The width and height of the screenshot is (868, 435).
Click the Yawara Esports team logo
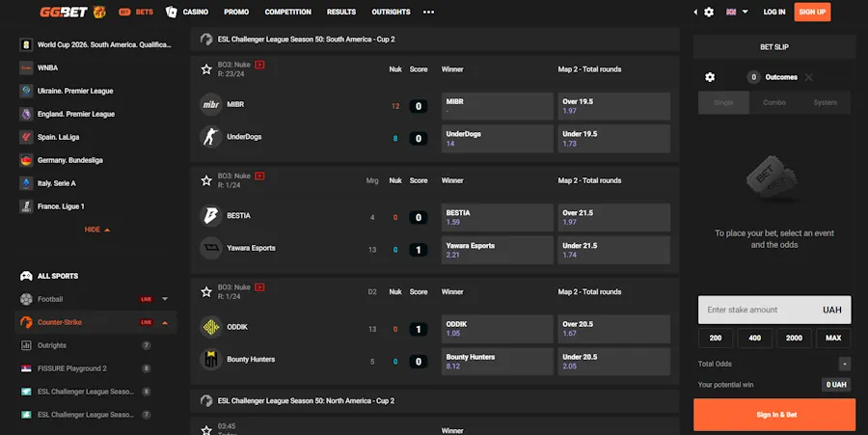tap(211, 248)
